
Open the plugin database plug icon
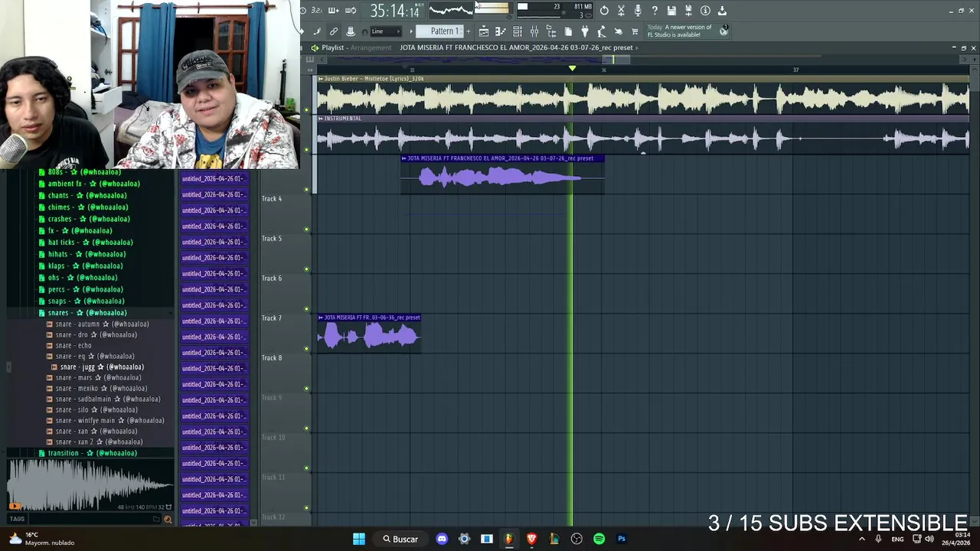pyautogui.click(x=585, y=31)
